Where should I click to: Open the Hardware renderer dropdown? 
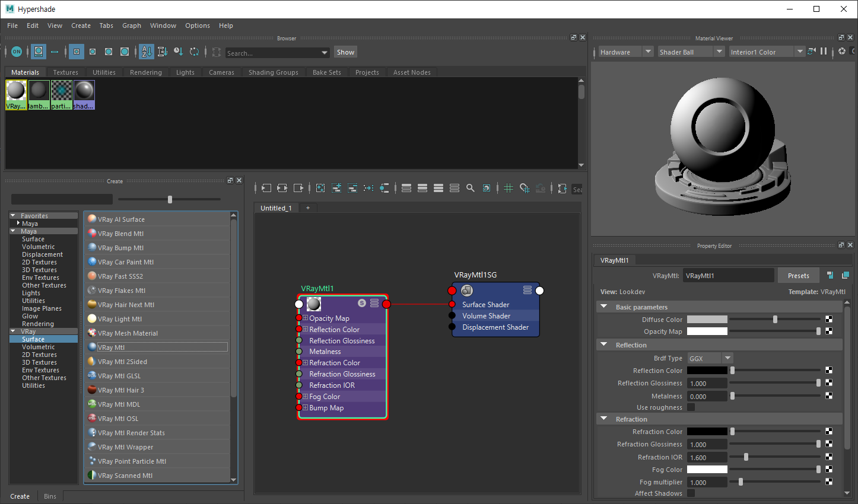coord(625,52)
